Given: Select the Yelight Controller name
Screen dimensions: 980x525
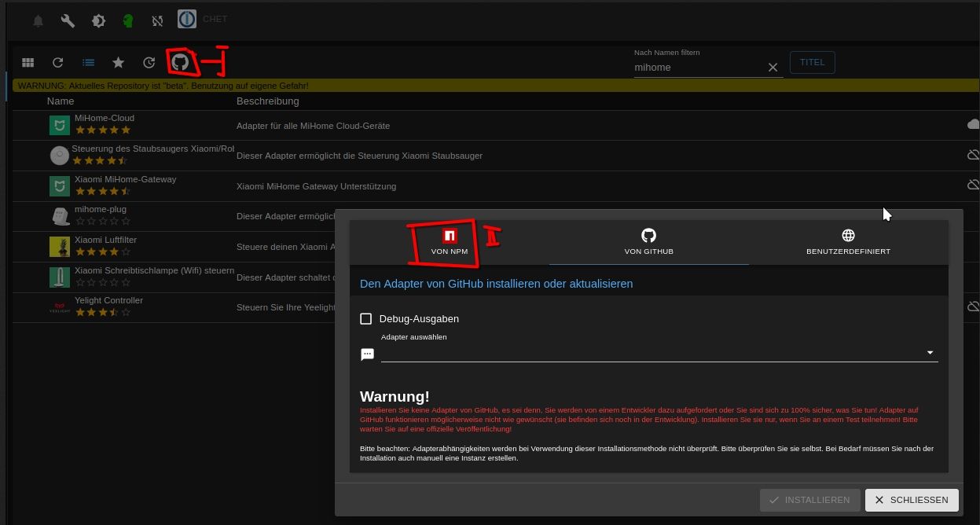Looking at the screenshot, I should [108, 300].
